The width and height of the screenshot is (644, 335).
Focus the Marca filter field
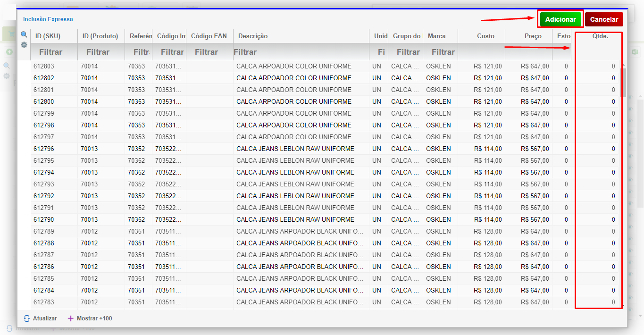pos(440,52)
